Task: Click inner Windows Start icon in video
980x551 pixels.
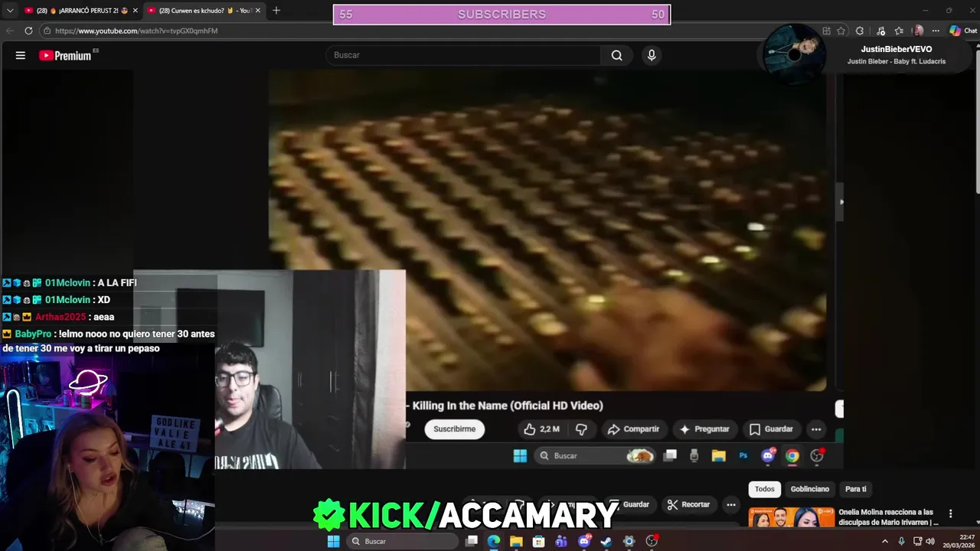Action: (x=520, y=455)
